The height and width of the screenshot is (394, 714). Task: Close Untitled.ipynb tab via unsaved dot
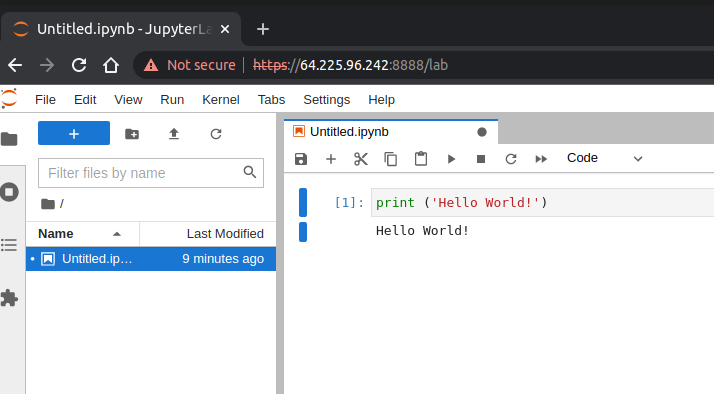[482, 132]
